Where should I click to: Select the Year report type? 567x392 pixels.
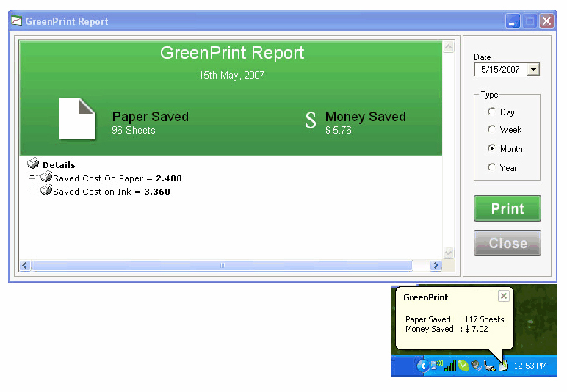[x=491, y=167]
